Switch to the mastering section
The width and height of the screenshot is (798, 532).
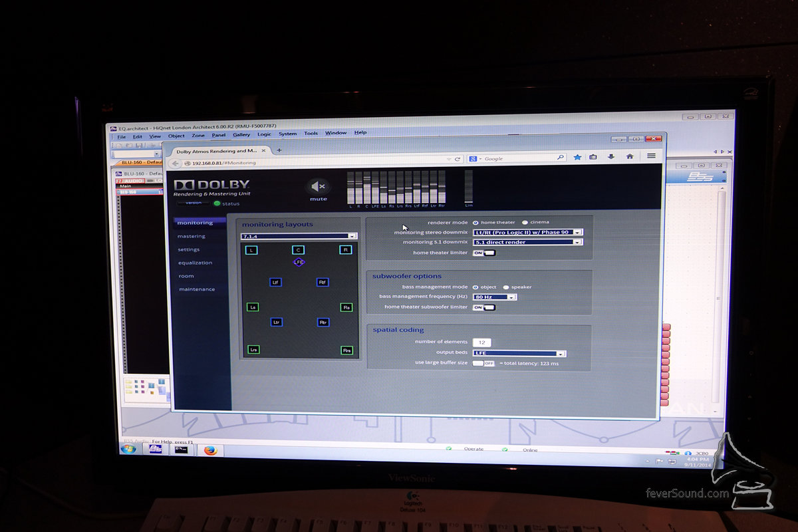192,236
